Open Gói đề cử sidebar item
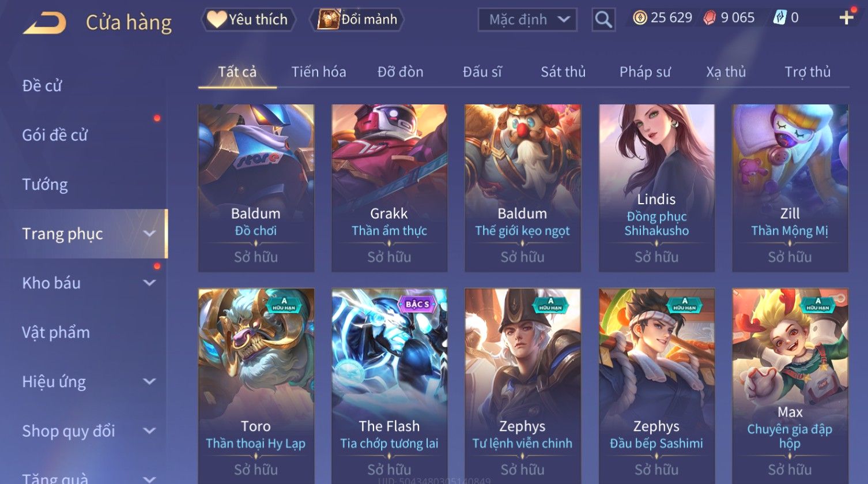Viewport: 868px width, 484px height. point(55,135)
